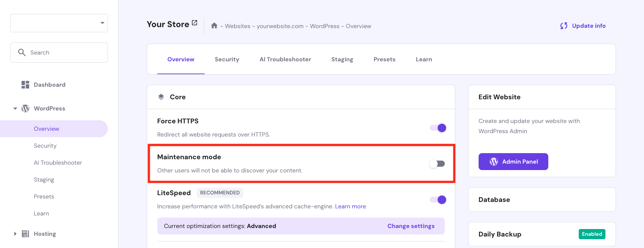The image size is (644, 248).
Task: Click the search magnifier icon
Action: 22,53
